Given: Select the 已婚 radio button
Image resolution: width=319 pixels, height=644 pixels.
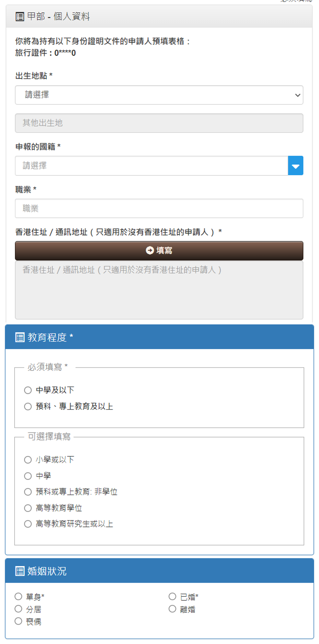Looking at the screenshot, I should (172, 596).
